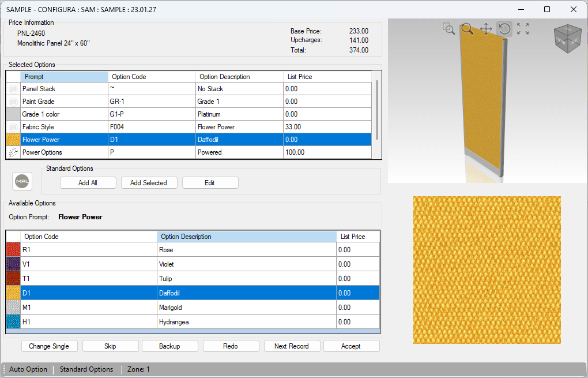Pick the Rose red fabric swatch
This screenshot has height=378, width=588.
[x=13, y=250]
